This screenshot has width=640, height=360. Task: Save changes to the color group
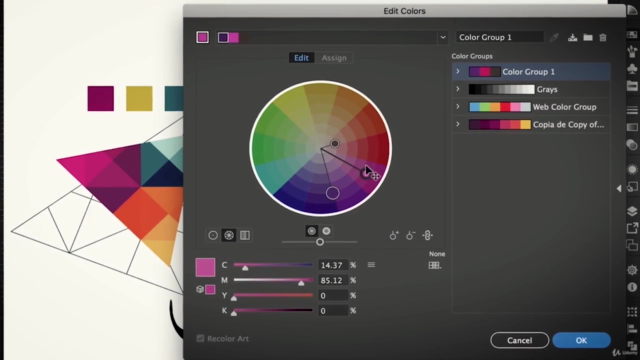(x=572, y=38)
